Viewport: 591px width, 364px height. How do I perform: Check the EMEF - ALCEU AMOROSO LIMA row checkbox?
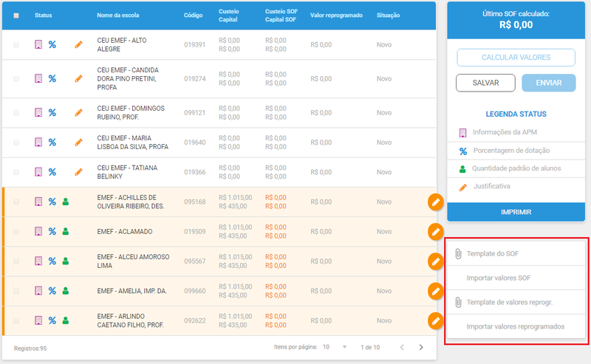pos(16,261)
